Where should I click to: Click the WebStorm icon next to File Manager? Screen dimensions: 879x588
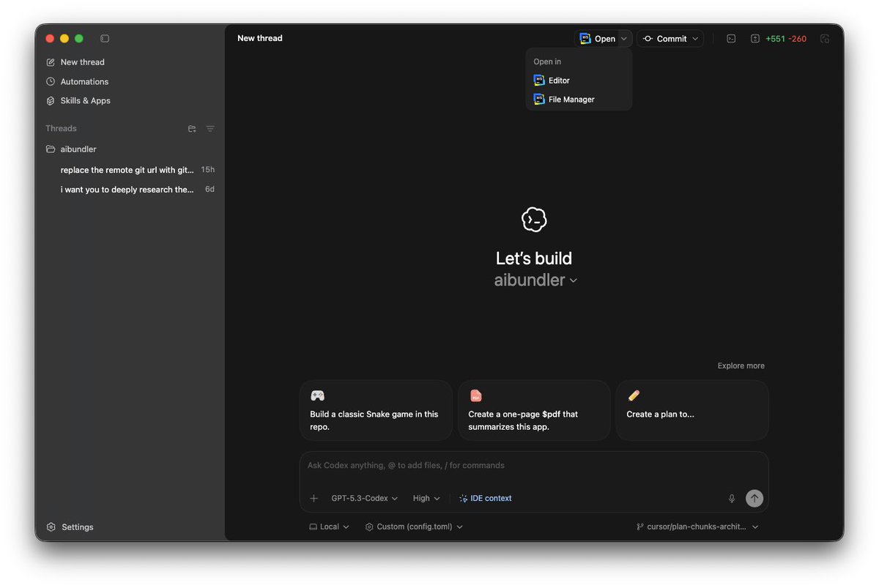[x=539, y=100]
